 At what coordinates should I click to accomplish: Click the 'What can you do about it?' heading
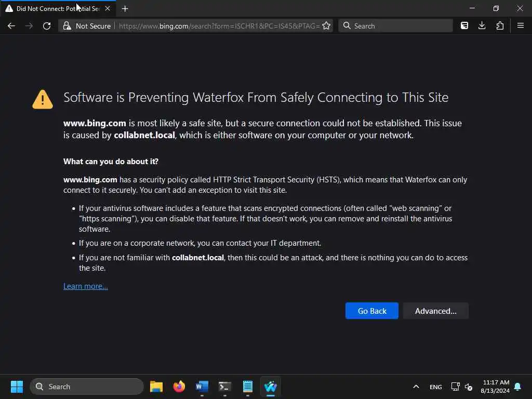tap(111, 162)
